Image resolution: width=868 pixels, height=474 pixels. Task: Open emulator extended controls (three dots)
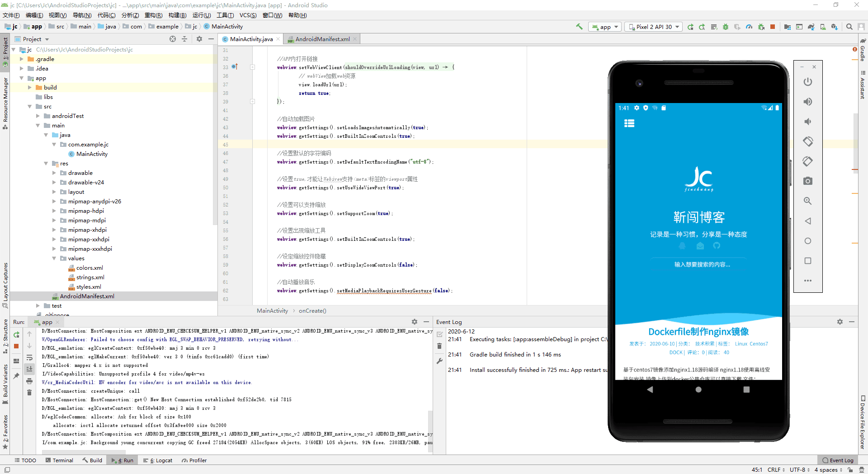(808, 281)
